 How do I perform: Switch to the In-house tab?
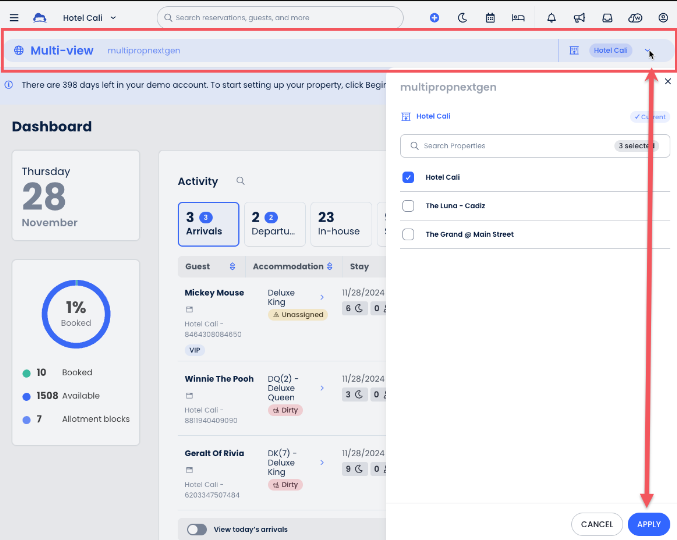click(338, 224)
